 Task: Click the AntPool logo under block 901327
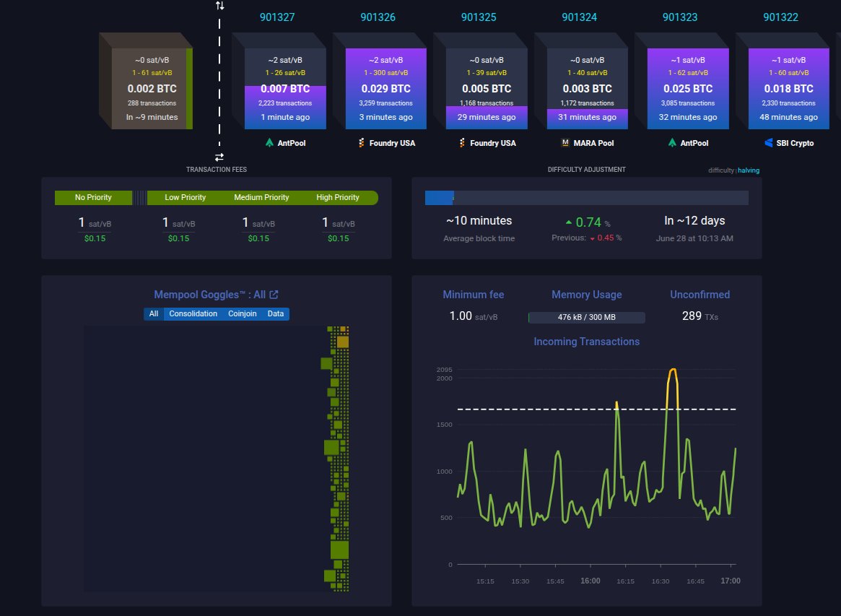[x=269, y=143]
